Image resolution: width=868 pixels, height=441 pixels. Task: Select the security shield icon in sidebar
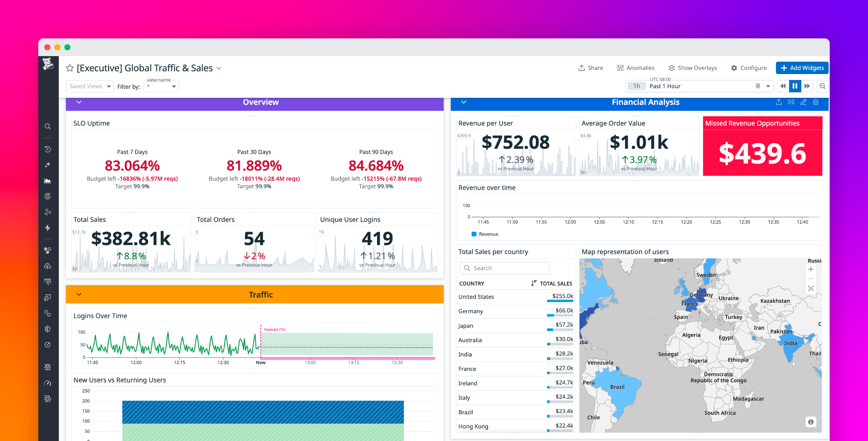click(x=48, y=329)
